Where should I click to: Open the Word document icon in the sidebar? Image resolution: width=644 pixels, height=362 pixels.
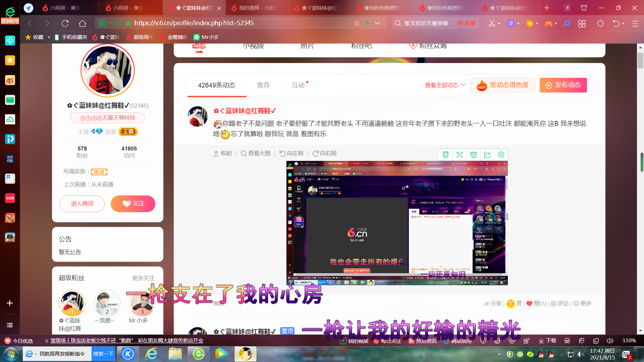pyautogui.click(x=10, y=179)
